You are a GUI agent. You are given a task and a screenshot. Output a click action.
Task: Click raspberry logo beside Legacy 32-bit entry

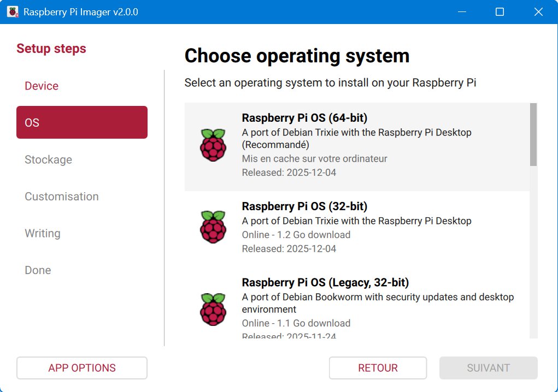[x=213, y=309]
